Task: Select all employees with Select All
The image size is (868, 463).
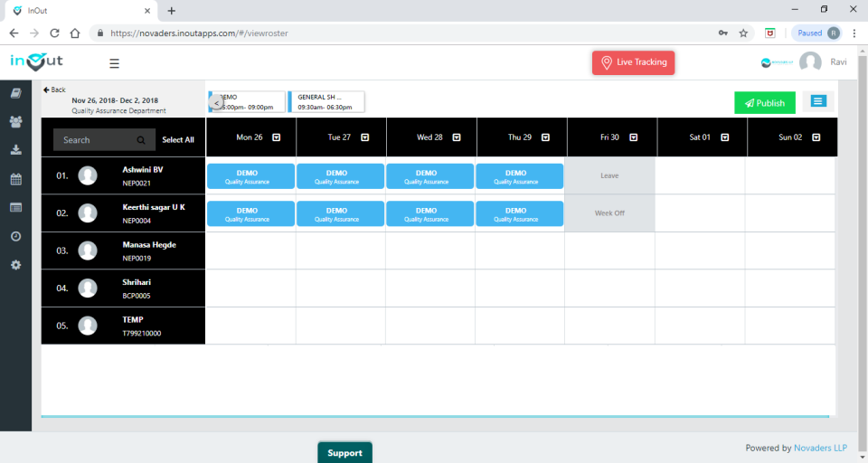Action: click(x=178, y=140)
